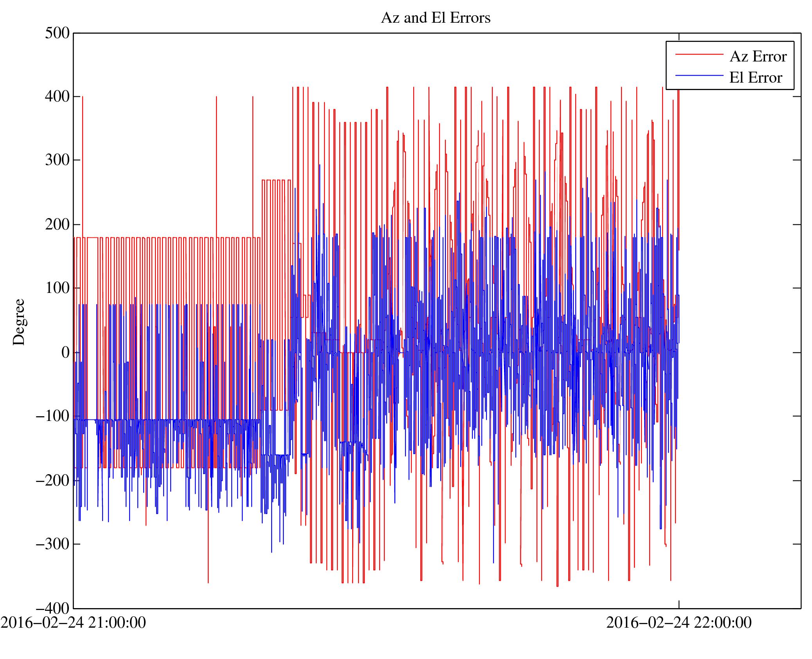The width and height of the screenshot is (812, 659).
Task: Click the right-side axis tick mark at zero
Action: pyautogui.click(x=797, y=352)
